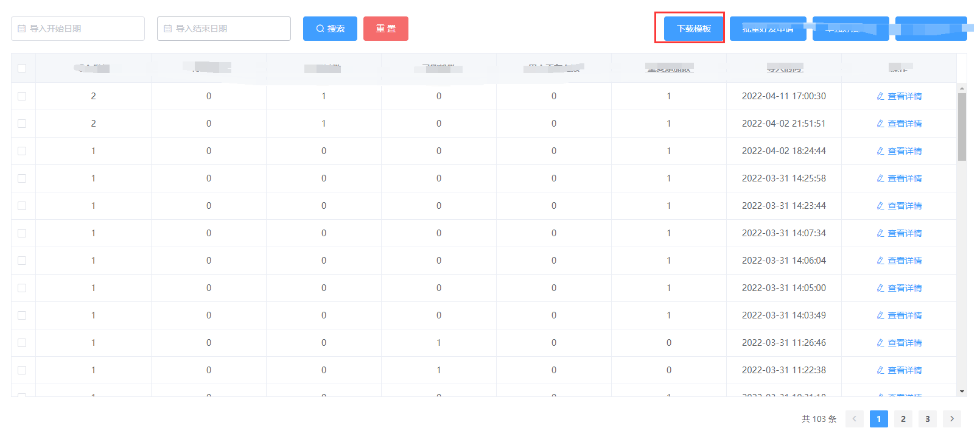Viewport: 980px width, 439px height.
Task: Focus the 导入开始日期 date input
Action: 78,29
